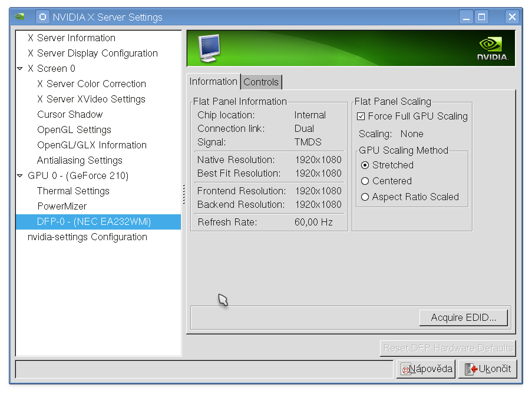The height and width of the screenshot is (395, 532).
Task: Click the Refresh Rate value 60,00 Hz
Action: [313, 222]
